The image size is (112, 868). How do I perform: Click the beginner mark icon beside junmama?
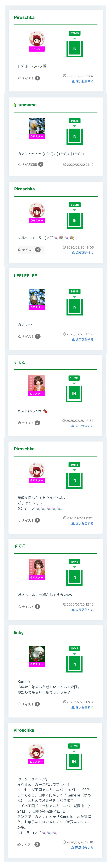(15, 105)
